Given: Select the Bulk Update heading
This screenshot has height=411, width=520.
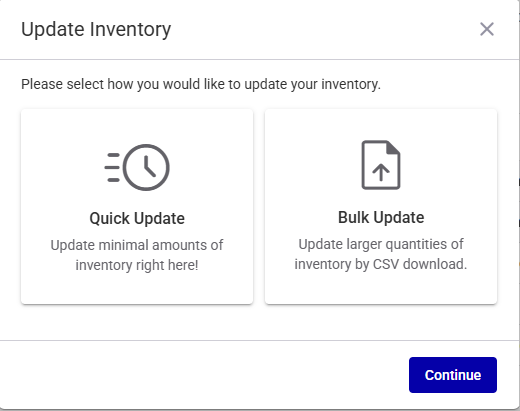Looking at the screenshot, I should pyautogui.click(x=381, y=218).
